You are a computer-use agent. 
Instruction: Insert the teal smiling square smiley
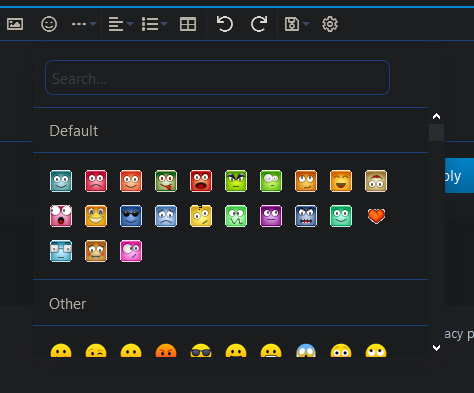[61, 181]
